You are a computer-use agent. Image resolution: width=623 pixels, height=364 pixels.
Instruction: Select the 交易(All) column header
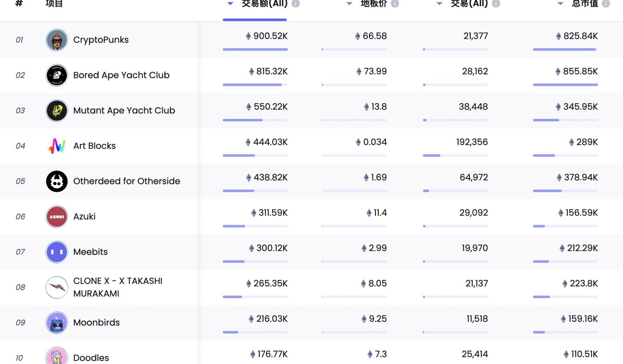(469, 4)
